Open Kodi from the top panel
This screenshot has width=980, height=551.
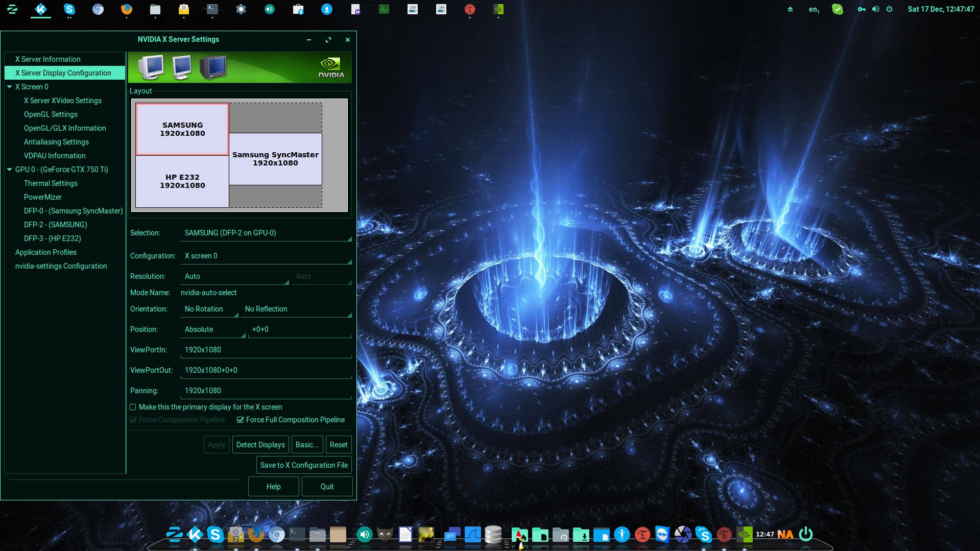point(41,9)
